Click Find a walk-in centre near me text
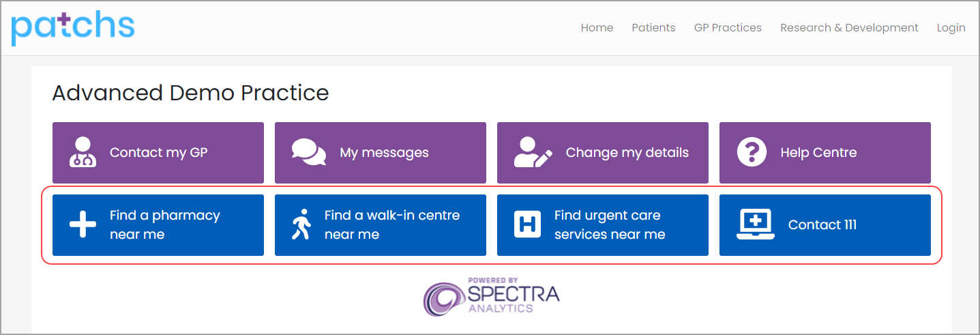This screenshot has width=980, height=335. coord(391,224)
